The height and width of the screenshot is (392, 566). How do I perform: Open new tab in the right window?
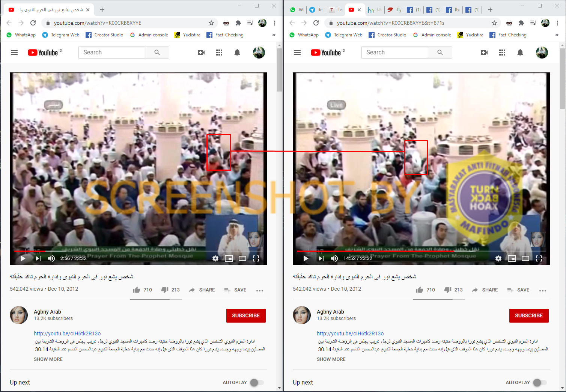[490, 10]
